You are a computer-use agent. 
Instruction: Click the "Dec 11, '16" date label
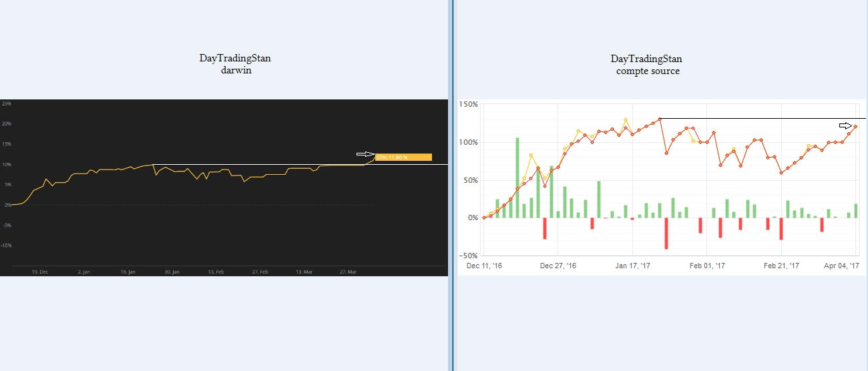point(483,266)
